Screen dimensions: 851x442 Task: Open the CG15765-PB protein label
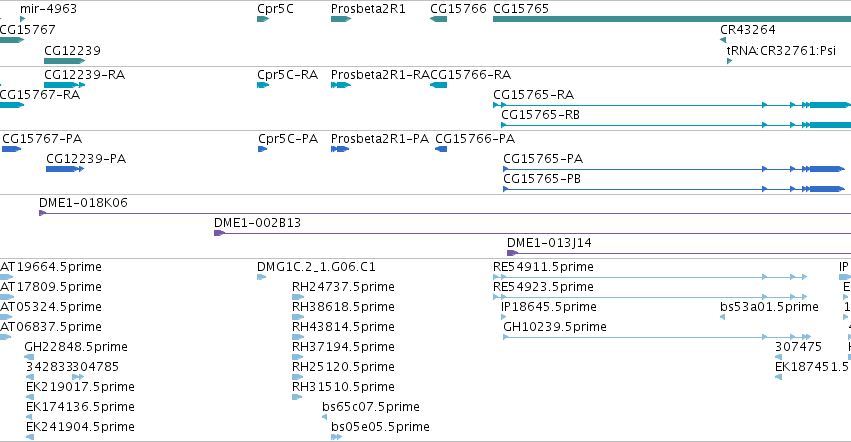pyautogui.click(x=542, y=179)
